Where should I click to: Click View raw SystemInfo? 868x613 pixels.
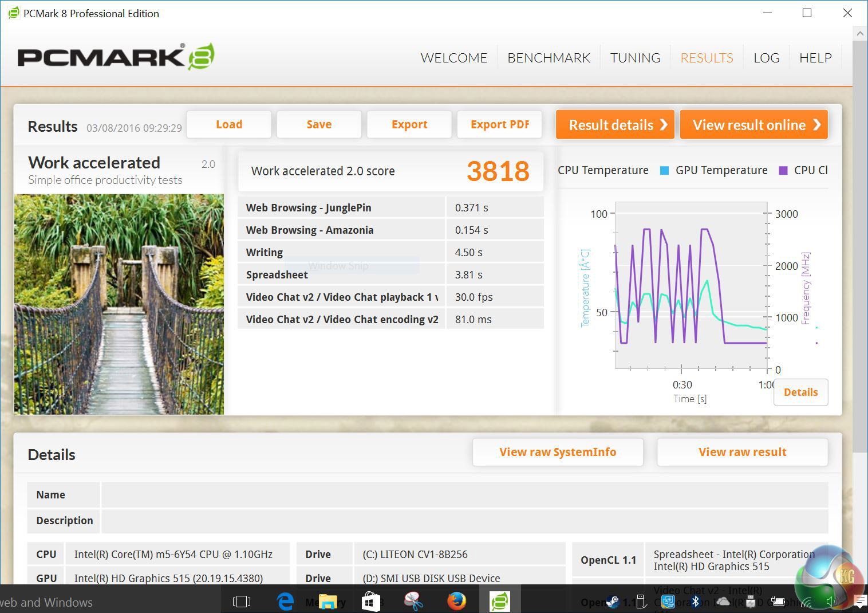tap(558, 452)
